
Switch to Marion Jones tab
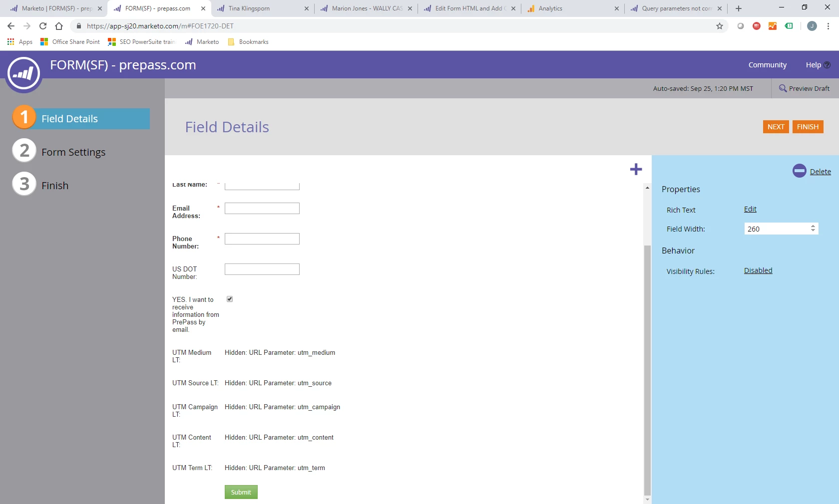pos(366,8)
